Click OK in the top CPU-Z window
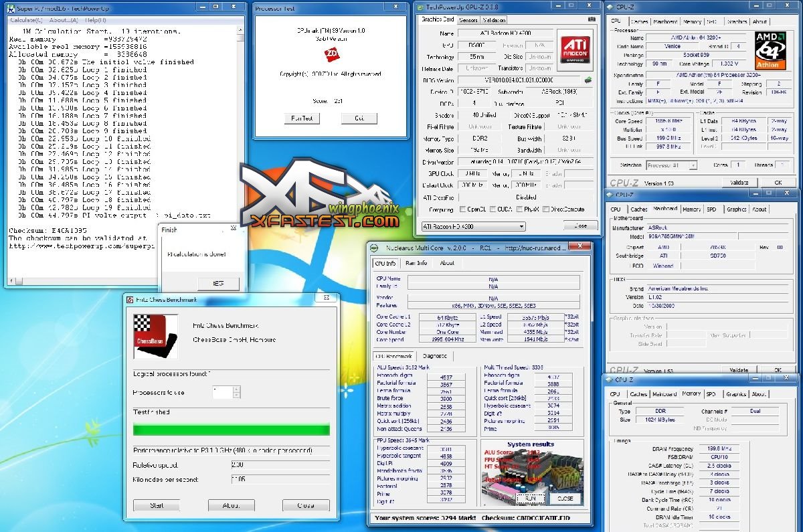The image size is (803, 532). [x=778, y=182]
